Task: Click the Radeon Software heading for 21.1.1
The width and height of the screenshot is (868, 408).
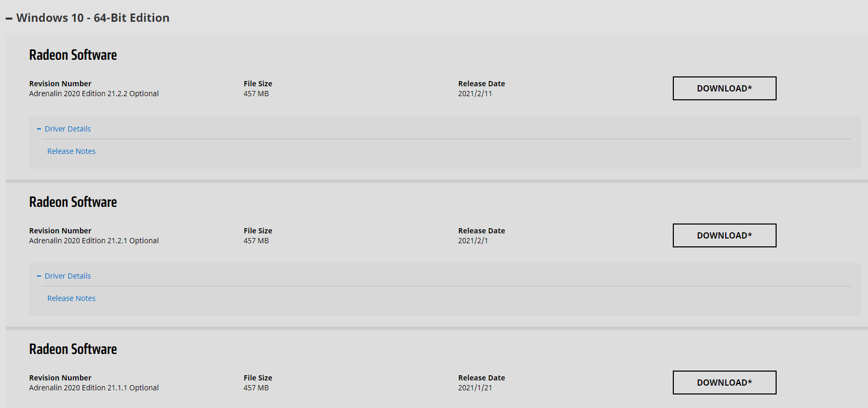Action: point(73,349)
